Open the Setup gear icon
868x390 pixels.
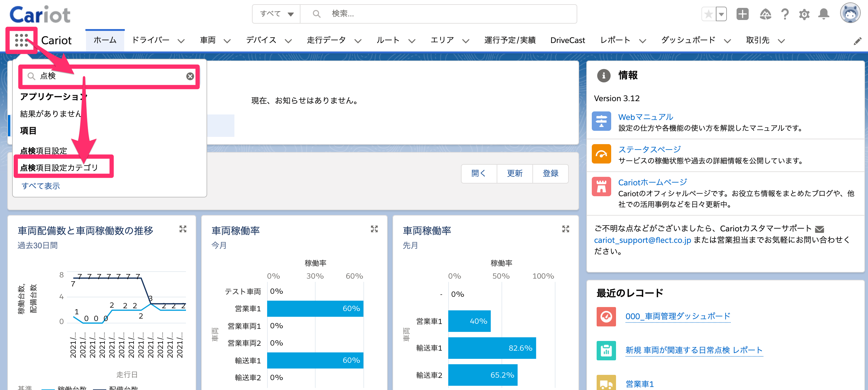tap(804, 14)
